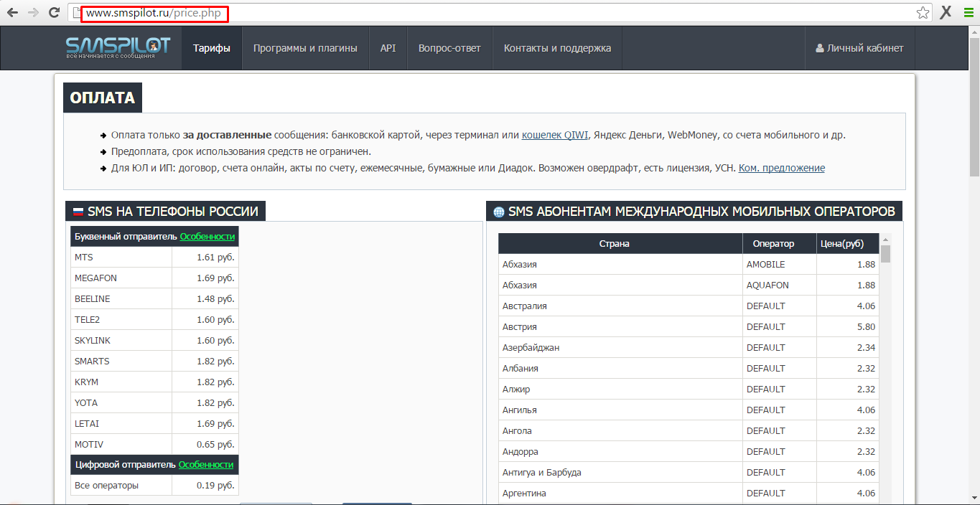
Task: Click the Антигуа и Барбуда country cell
Action: pos(620,472)
